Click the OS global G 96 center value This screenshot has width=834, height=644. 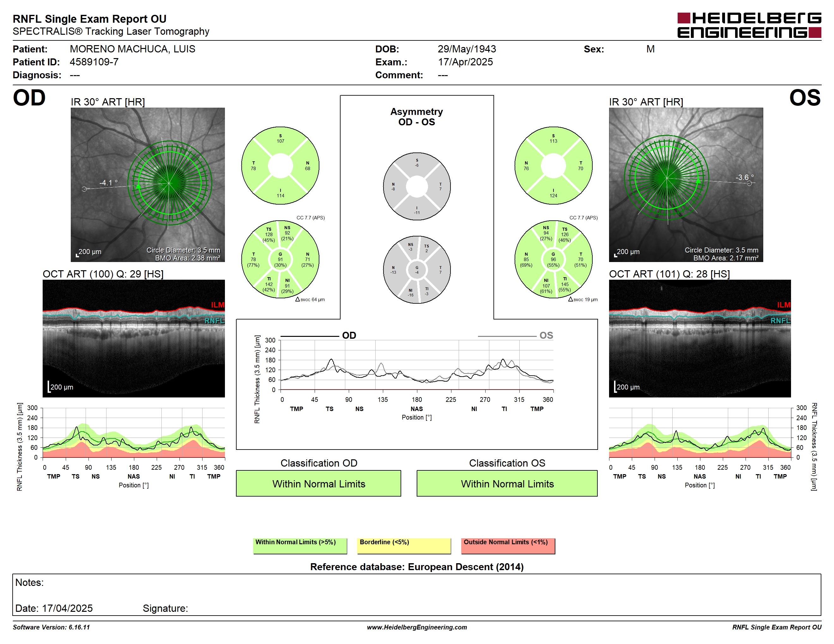click(553, 259)
